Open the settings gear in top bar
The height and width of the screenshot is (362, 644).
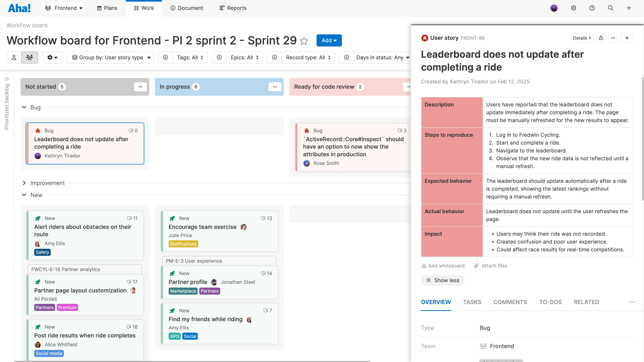point(574,8)
